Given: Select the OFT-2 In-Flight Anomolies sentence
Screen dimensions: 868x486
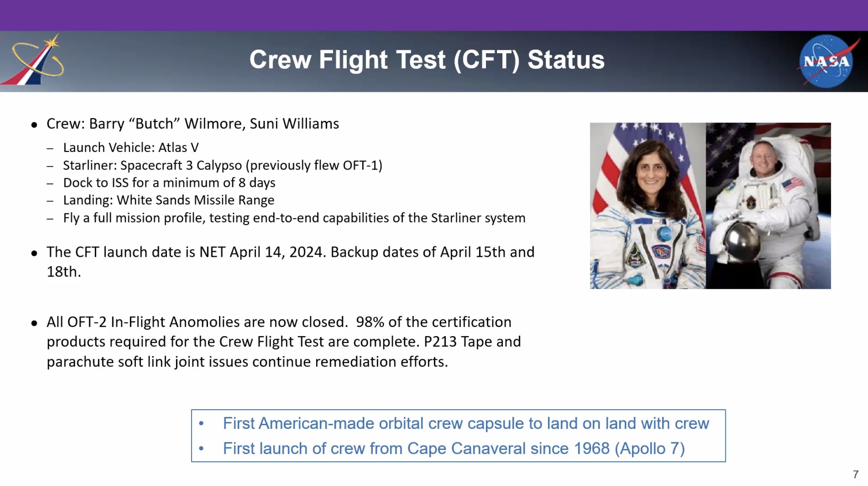Looking at the screenshot, I should (x=197, y=322).
